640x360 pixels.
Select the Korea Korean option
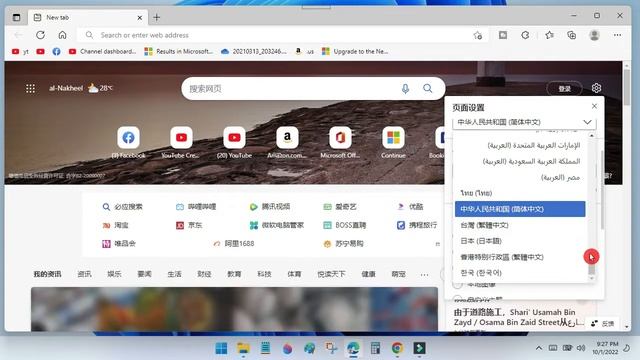pos(520,273)
